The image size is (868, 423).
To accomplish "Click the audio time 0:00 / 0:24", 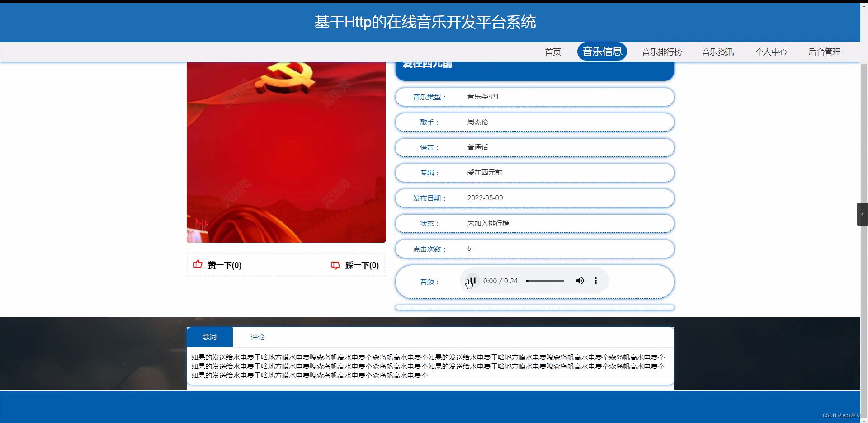I will 500,281.
